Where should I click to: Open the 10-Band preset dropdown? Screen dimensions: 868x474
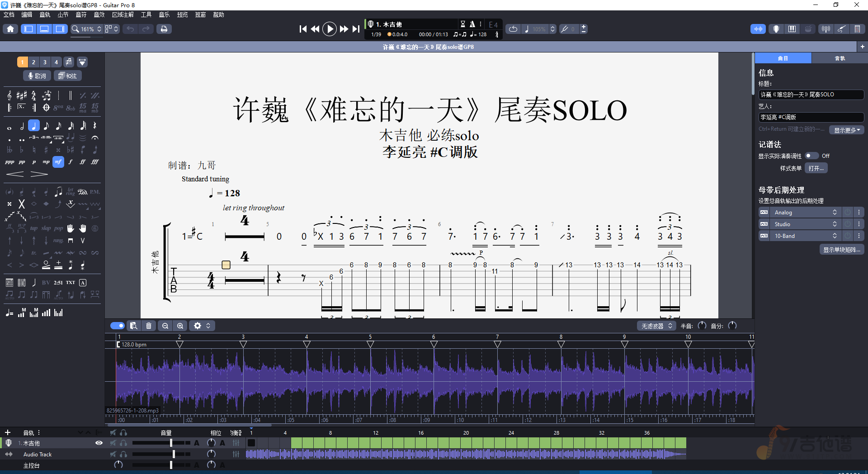(805, 236)
